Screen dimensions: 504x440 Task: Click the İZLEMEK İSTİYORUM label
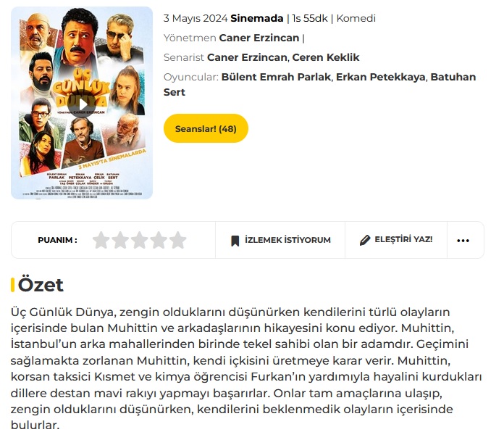(x=287, y=240)
